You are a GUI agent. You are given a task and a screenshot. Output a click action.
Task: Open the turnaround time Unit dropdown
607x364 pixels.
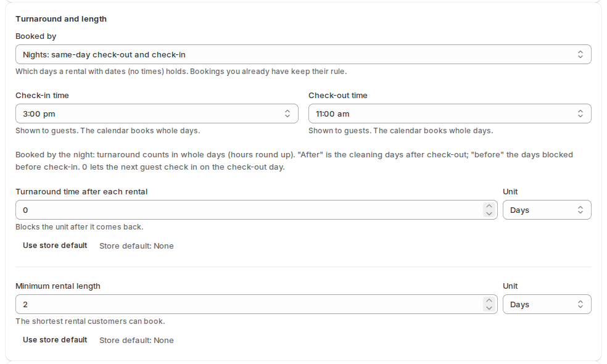(x=547, y=210)
